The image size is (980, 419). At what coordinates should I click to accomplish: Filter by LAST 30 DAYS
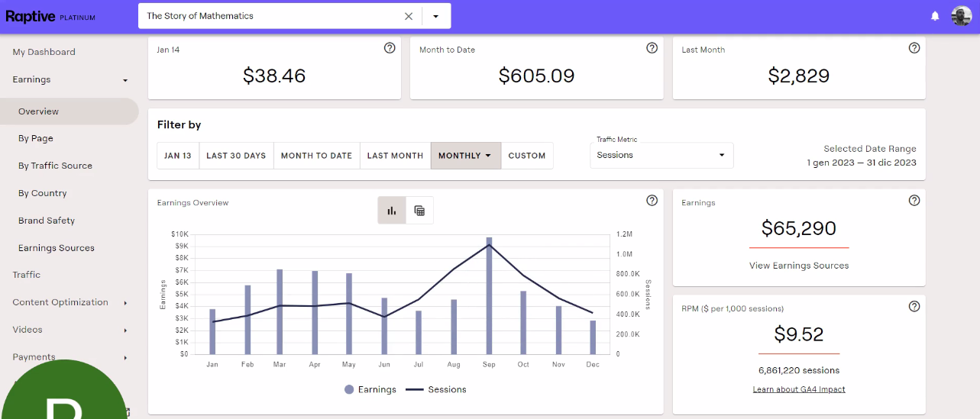(236, 156)
